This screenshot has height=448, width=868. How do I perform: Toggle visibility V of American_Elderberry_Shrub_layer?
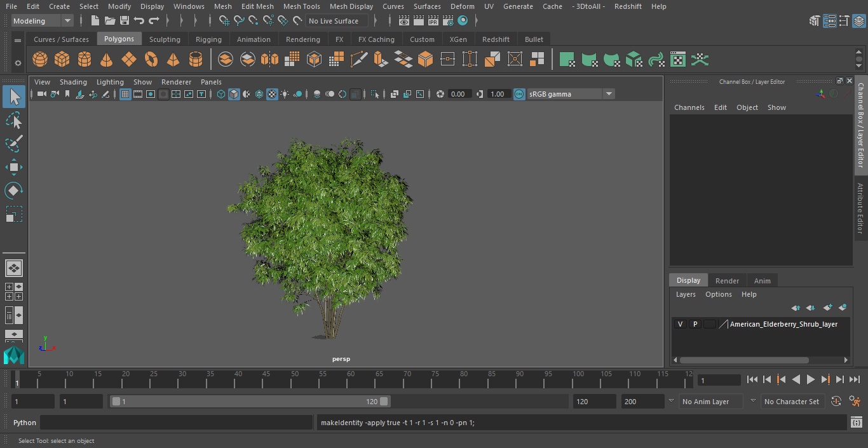click(x=681, y=324)
